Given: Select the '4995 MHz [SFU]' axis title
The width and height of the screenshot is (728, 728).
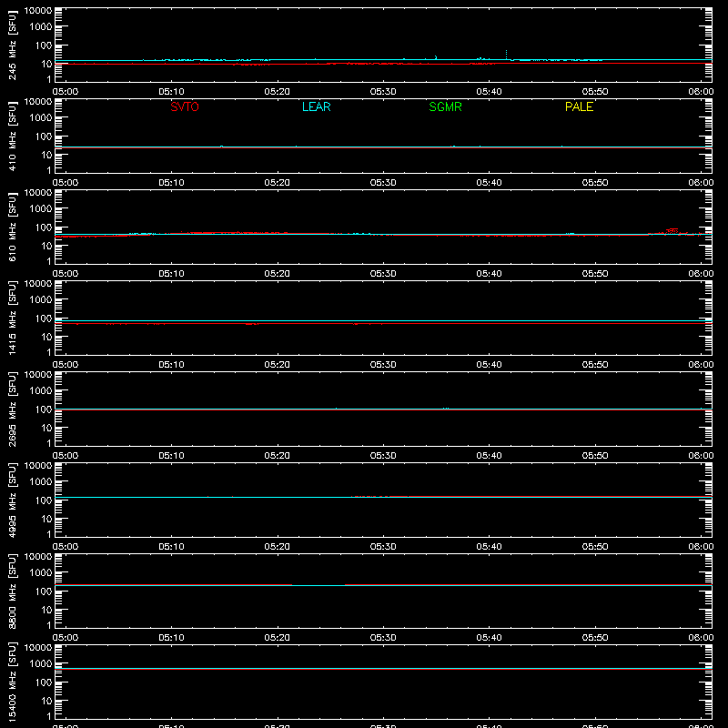Looking at the screenshot, I should click(12, 500).
